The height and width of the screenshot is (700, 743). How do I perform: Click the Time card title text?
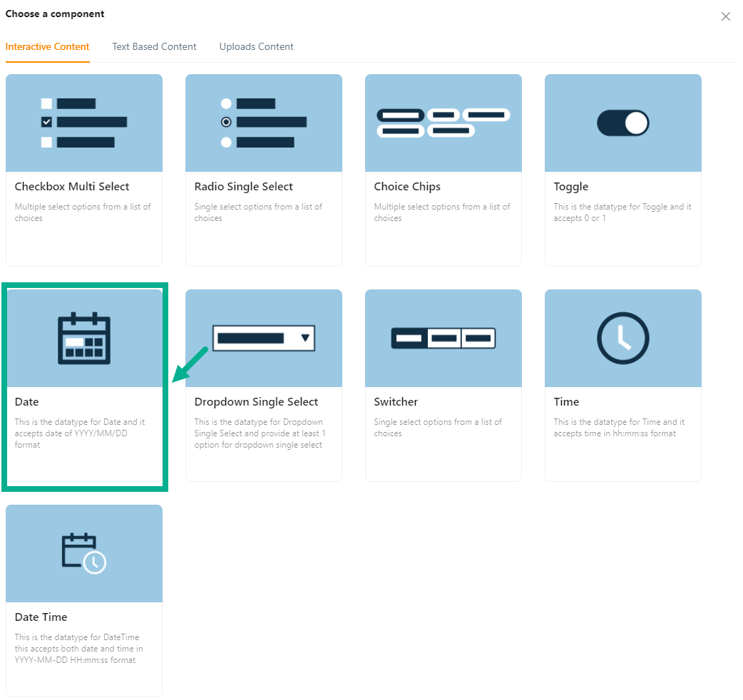point(566,402)
